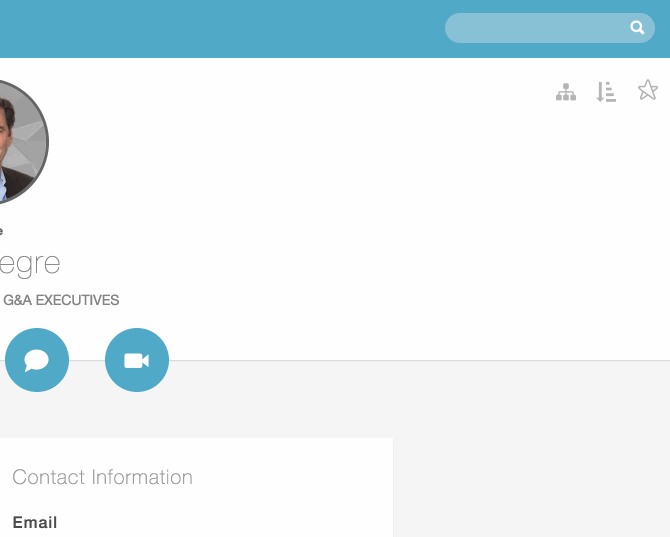
Task: Select the Contact Information section heading
Action: [x=103, y=477]
